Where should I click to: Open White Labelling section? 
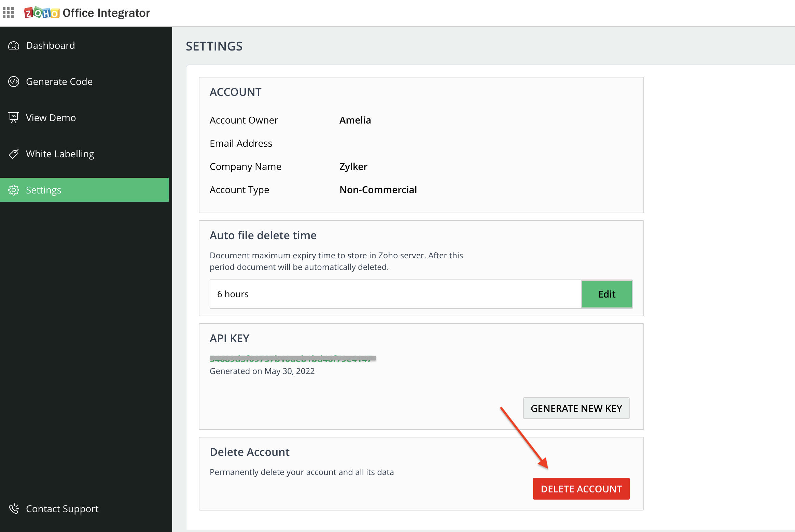tap(60, 154)
